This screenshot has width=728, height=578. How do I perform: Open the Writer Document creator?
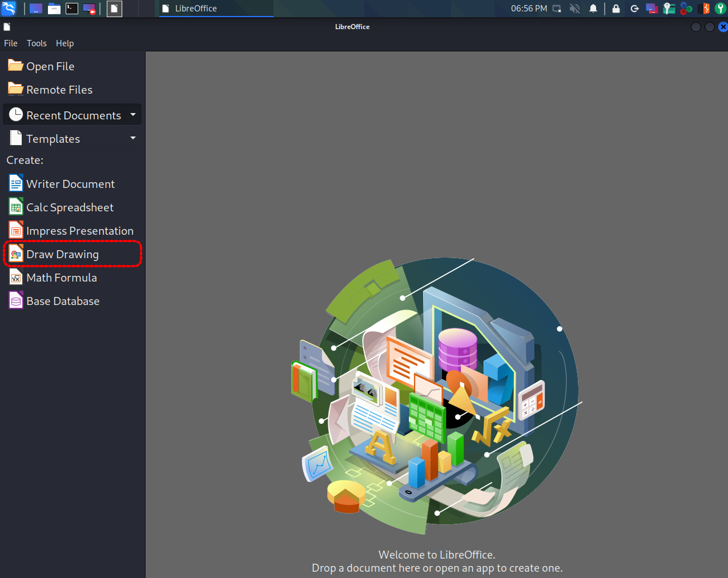62,184
